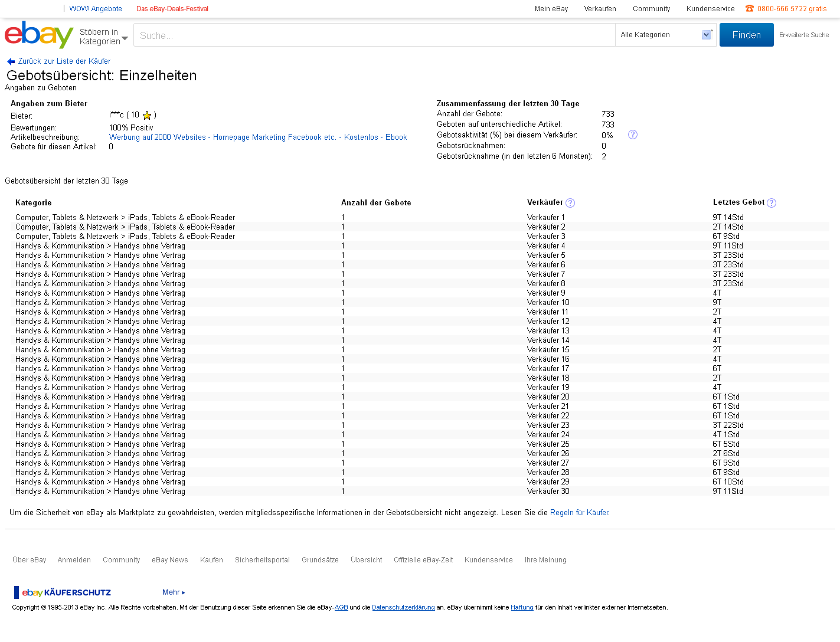Click the Anzahl der Gebote column header

[376, 202]
